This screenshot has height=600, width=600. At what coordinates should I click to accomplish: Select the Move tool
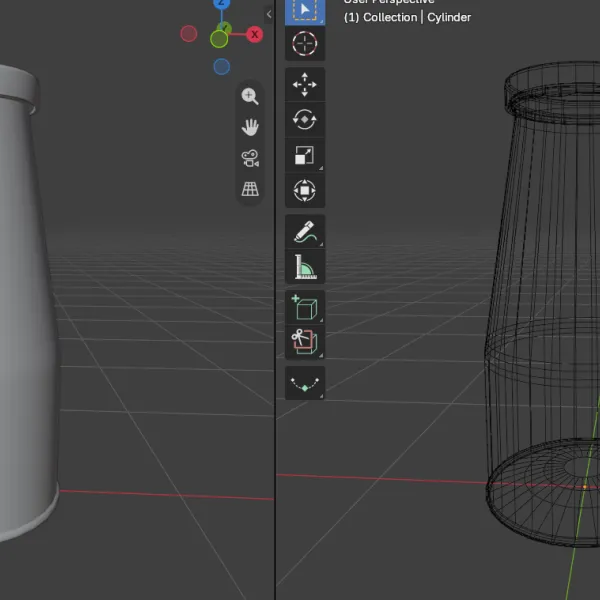(305, 85)
